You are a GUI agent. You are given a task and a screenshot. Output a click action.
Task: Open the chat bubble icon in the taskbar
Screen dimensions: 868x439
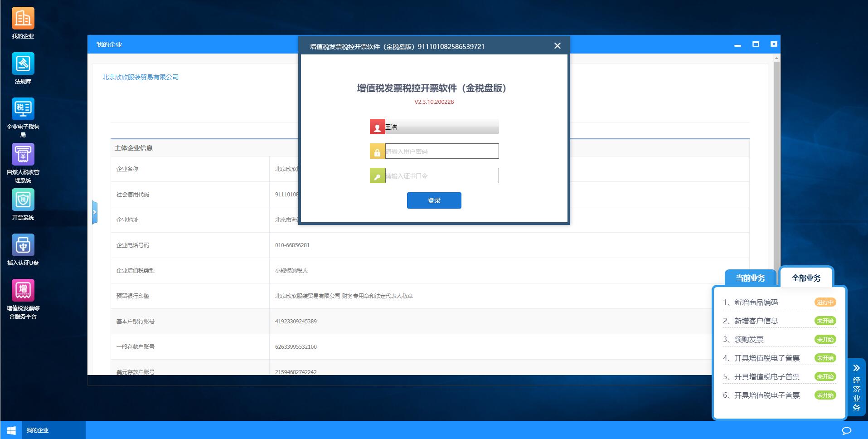click(846, 430)
